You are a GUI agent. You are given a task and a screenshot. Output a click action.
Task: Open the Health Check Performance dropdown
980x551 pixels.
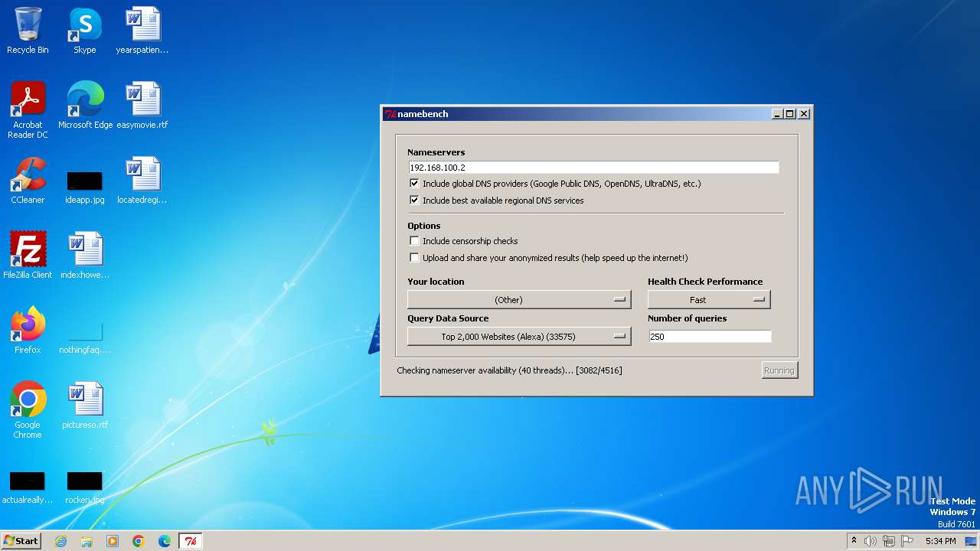[709, 300]
